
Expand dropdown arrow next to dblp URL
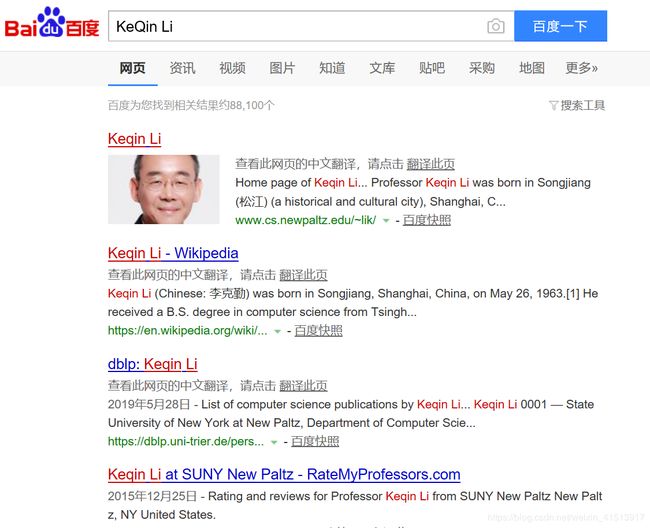(x=274, y=442)
